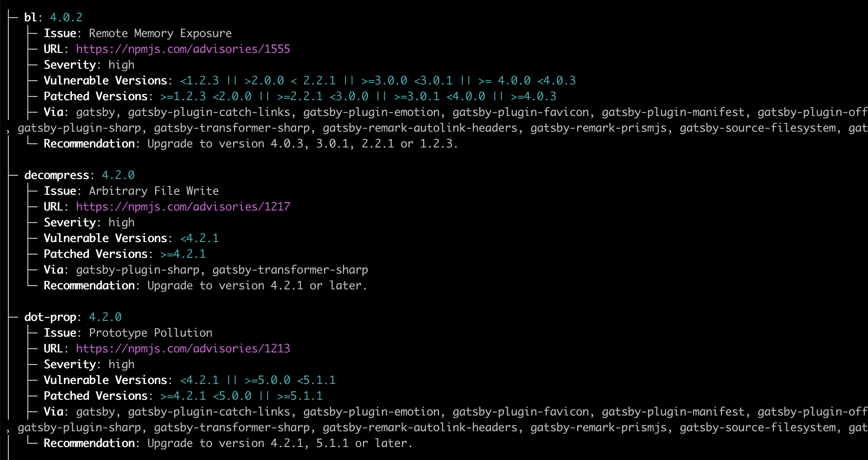
Task: Click the decompress Recommendation line
Action: tap(205, 286)
